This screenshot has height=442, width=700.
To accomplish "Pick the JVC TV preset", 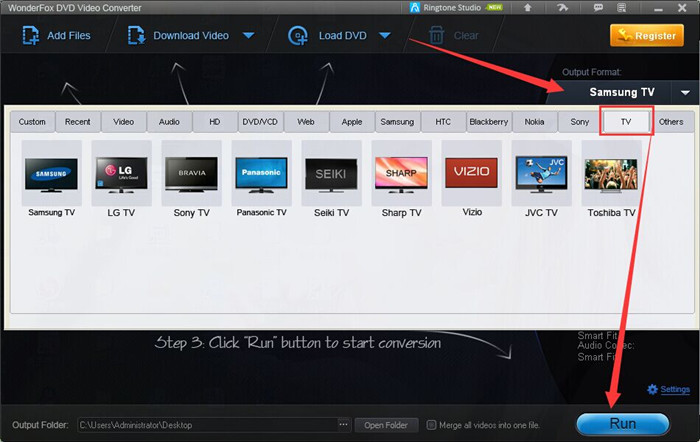I will click(x=541, y=179).
